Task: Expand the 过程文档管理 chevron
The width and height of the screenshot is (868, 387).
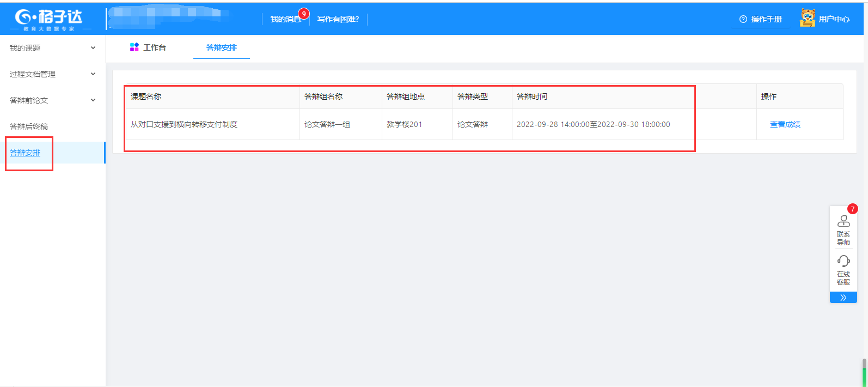Action: pos(93,74)
